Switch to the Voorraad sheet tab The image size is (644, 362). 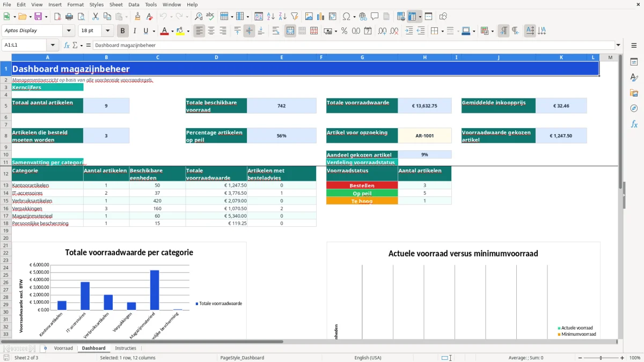(63, 348)
